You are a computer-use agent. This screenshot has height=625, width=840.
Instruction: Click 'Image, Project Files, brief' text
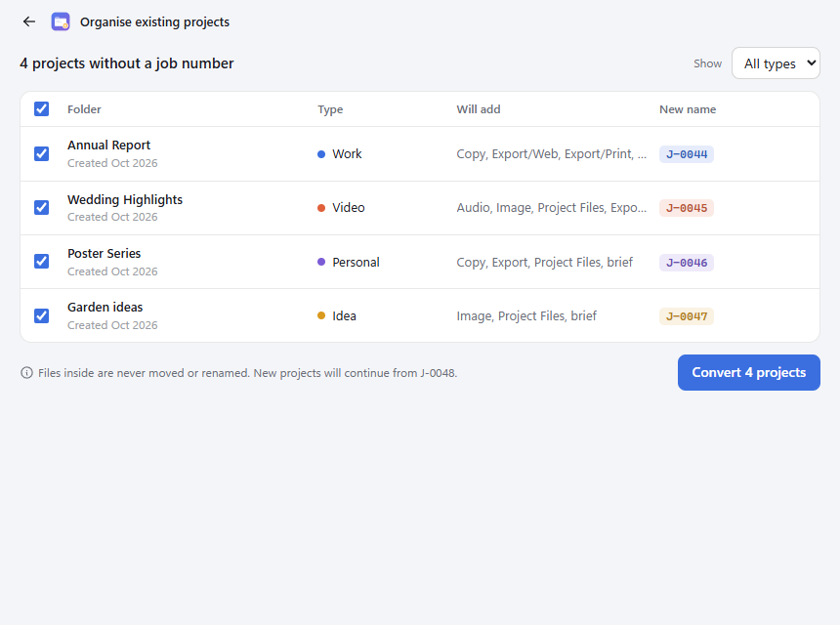coord(526,316)
